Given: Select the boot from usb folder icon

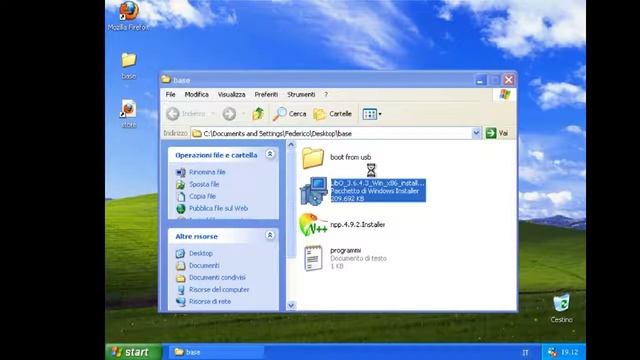Looking at the screenshot, I should pos(313,158).
